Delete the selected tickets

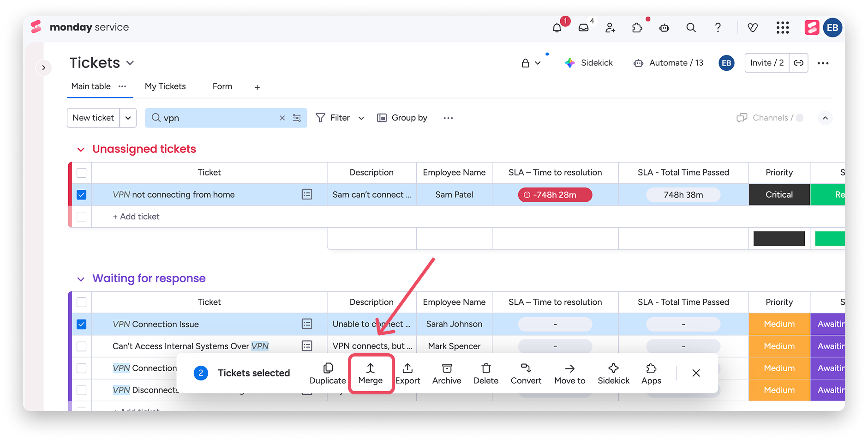(486, 374)
